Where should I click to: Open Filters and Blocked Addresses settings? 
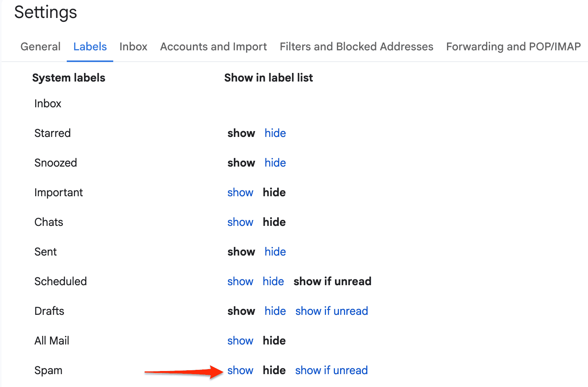pos(356,46)
